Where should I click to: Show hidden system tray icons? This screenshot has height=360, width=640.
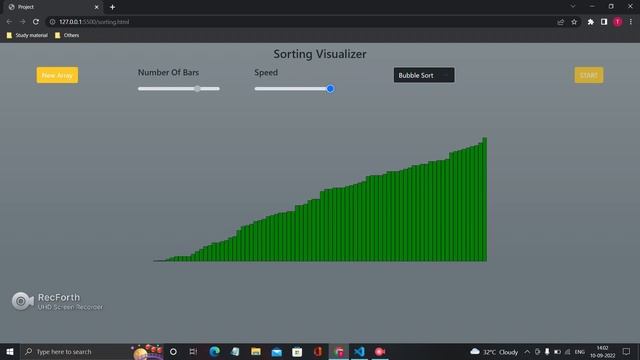pos(527,351)
